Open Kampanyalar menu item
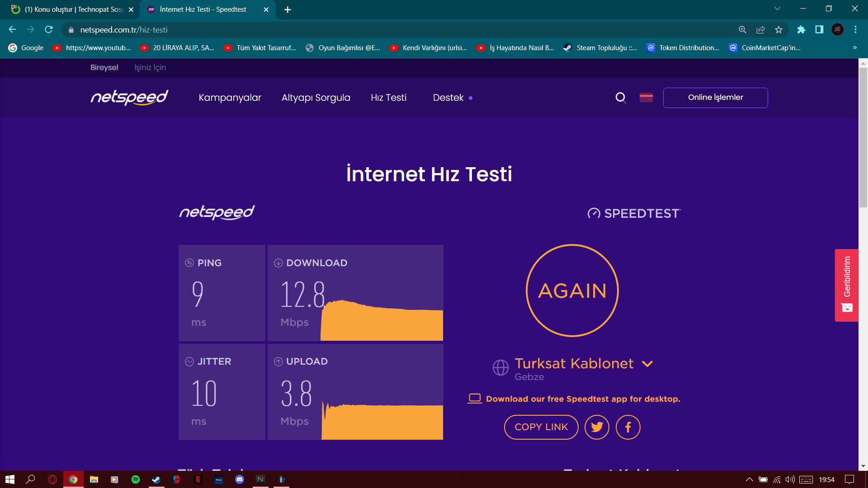The width and height of the screenshot is (868, 488). [230, 98]
